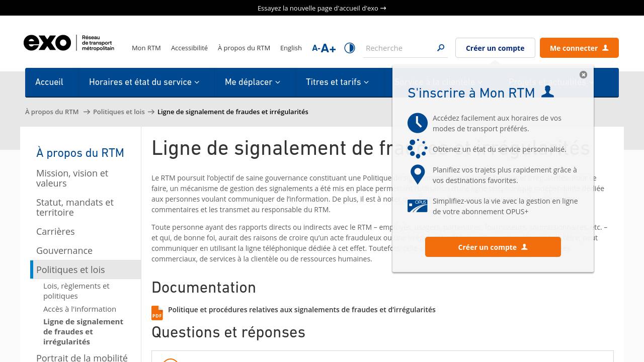Click the OPUS card icon
Image resolution: width=644 pixels, height=362 pixels.
click(x=418, y=206)
